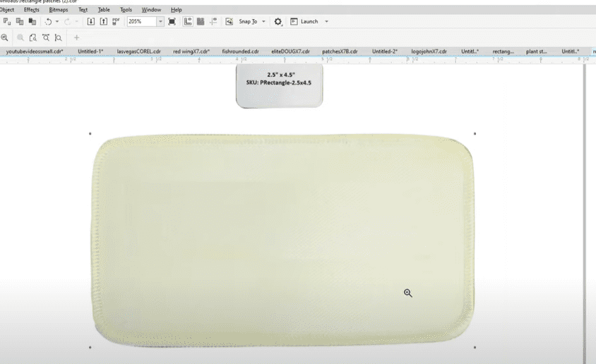Click the Copy icon in the toolbar
This screenshot has height=364, width=596.
[20, 22]
